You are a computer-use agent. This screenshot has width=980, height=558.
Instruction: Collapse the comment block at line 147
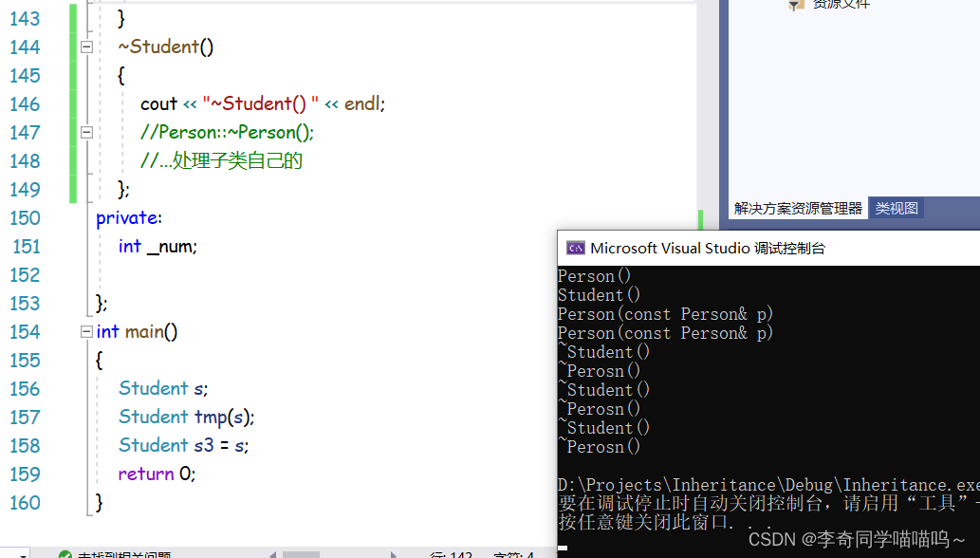point(87,133)
